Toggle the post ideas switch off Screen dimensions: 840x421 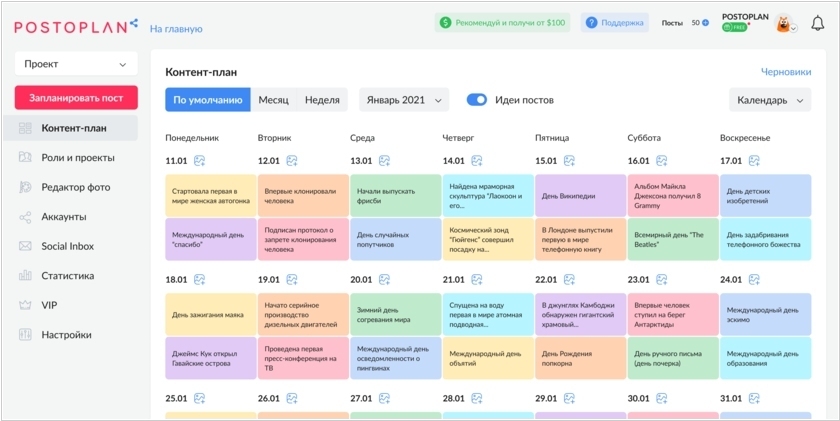click(x=477, y=100)
